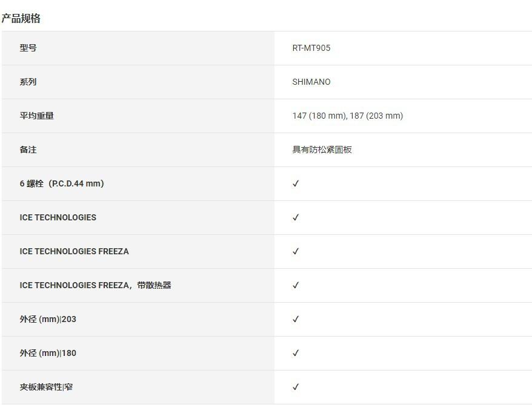Click the checkmark for 外径 (mm)|180
Screen dimensions: 532x405
[296, 353]
